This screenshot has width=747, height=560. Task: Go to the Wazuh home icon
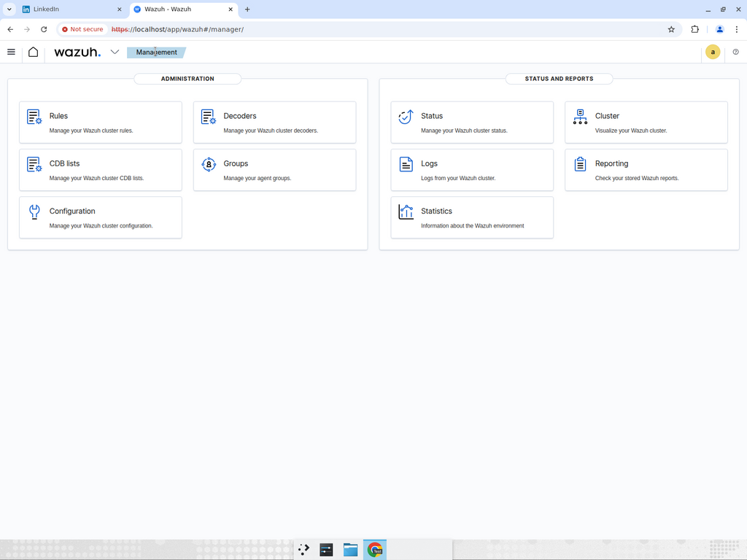(33, 52)
